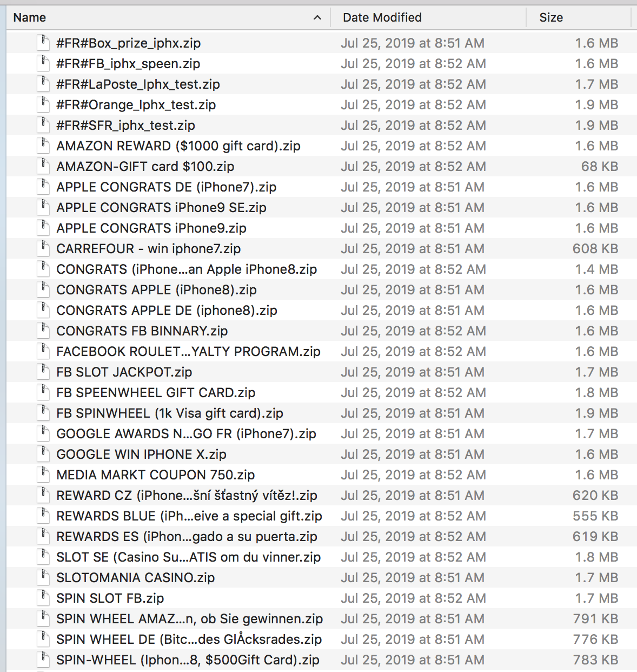637x672 pixels.
Task: Click the icon for CONGRATS APPLE DE (iphone8).zip
Action: click(x=43, y=310)
